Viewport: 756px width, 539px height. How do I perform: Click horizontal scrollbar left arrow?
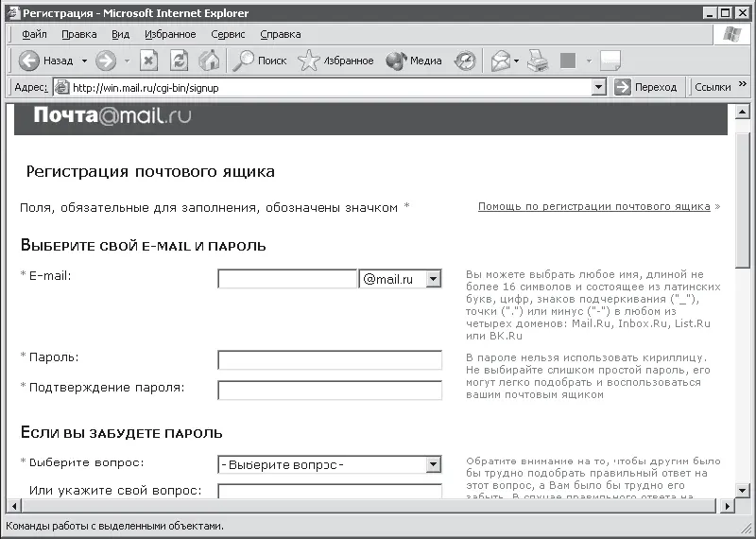coord(14,506)
